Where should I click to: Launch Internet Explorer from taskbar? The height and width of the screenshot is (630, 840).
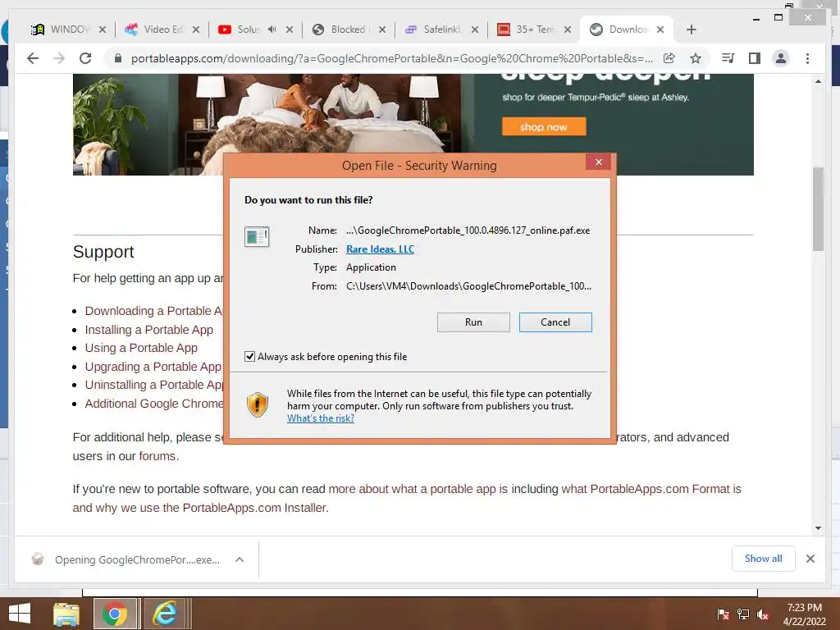[164, 614]
